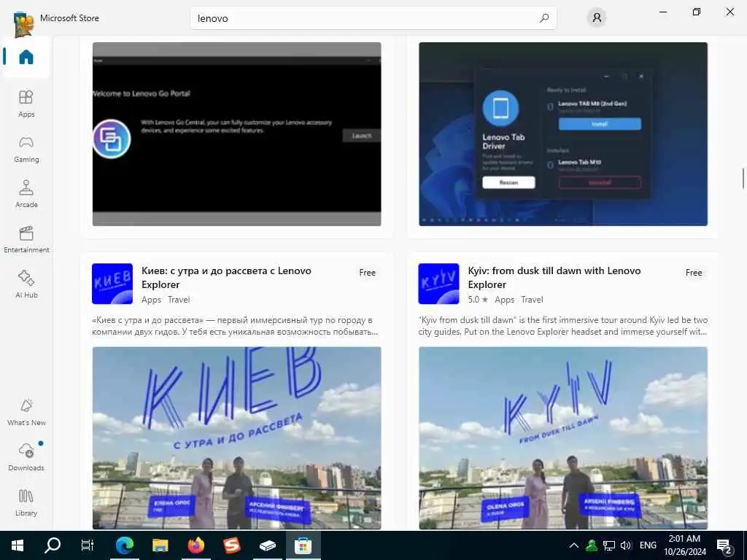747x560 pixels.
Task: Go to the Gaming section
Action: click(26, 149)
